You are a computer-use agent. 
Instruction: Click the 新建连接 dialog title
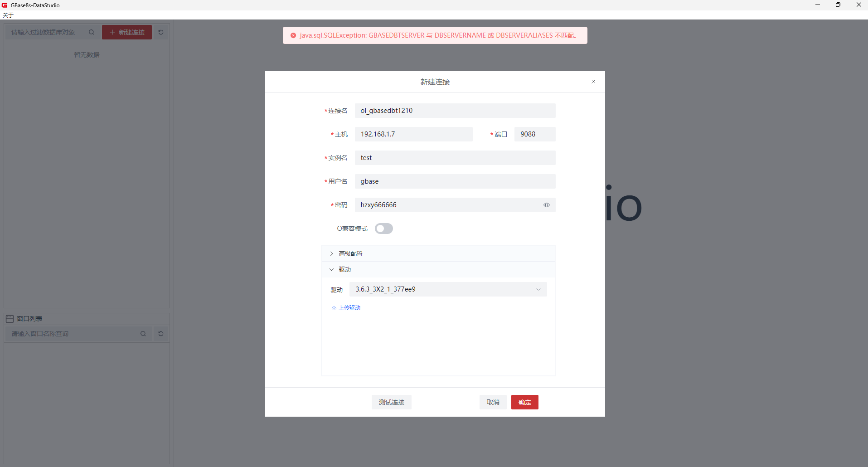click(x=435, y=82)
